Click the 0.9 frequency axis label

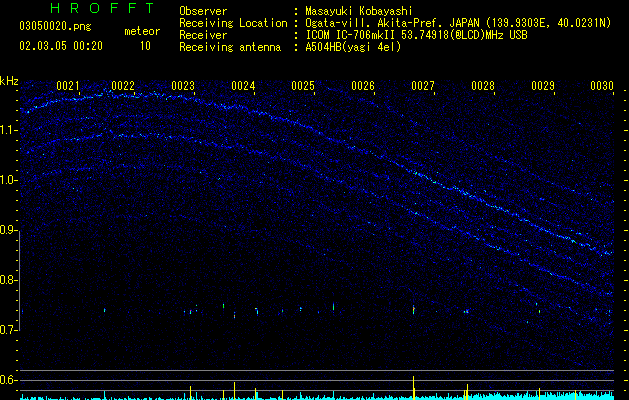point(9,230)
